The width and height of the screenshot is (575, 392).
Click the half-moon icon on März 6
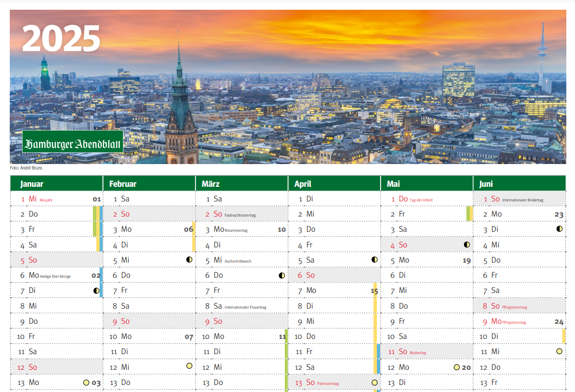click(282, 276)
